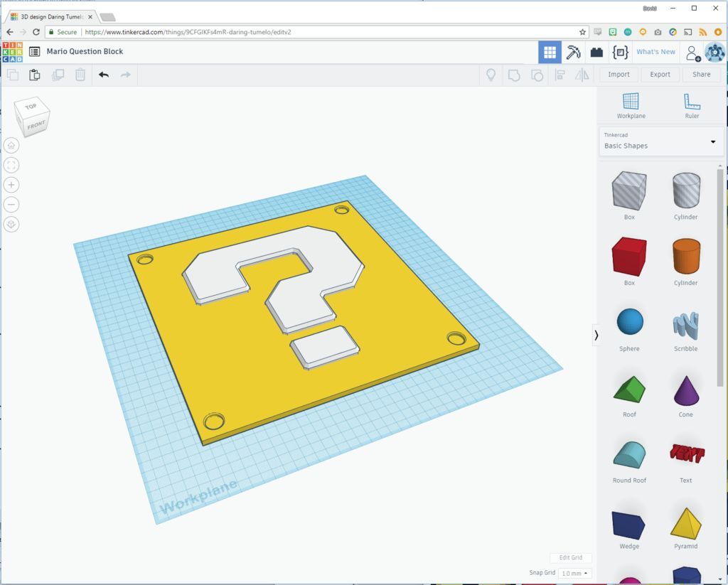Screen dimensions: 728x585
Task: Click the Fit all in view button
Action: (11, 166)
